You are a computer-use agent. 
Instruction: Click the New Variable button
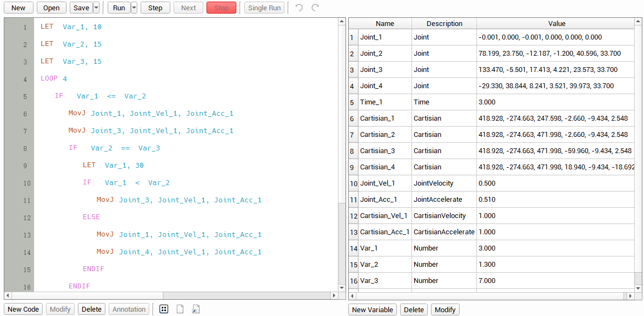click(372, 310)
